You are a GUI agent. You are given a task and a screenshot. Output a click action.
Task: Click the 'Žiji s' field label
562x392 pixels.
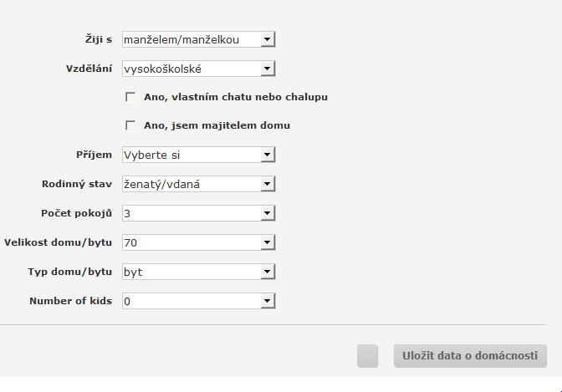[99, 39]
